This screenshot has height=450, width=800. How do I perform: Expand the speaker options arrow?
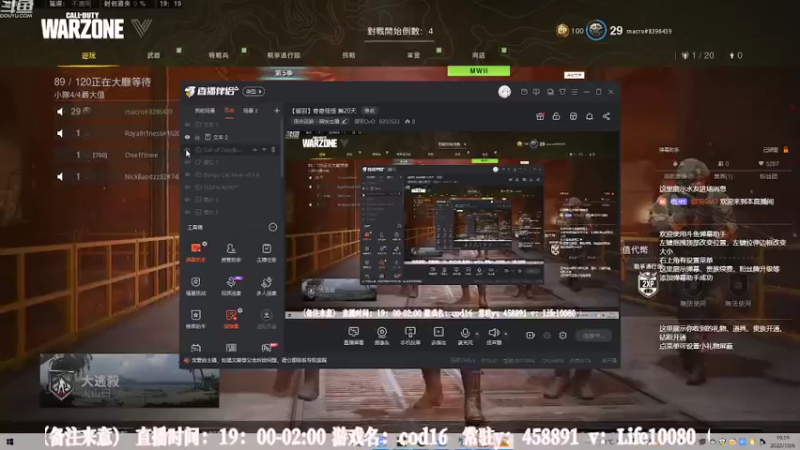[x=506, y=334]
